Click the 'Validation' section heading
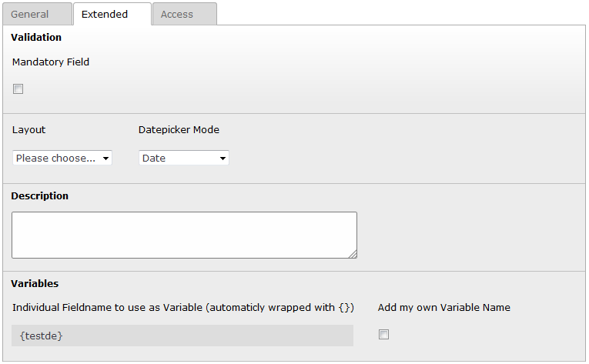Image resolution: width=589 pixels, height=364 pixels. click(36, 37)
